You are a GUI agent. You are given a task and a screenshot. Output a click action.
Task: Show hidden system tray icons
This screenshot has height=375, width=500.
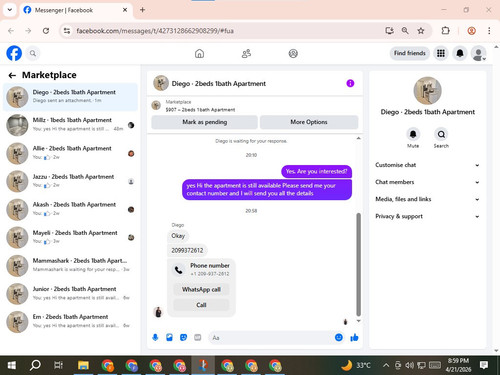click(386, 365)
